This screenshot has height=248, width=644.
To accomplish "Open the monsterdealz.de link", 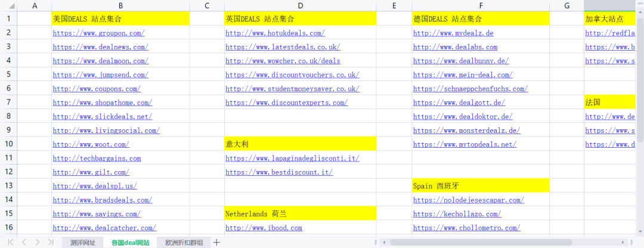I will coord(466,131).
